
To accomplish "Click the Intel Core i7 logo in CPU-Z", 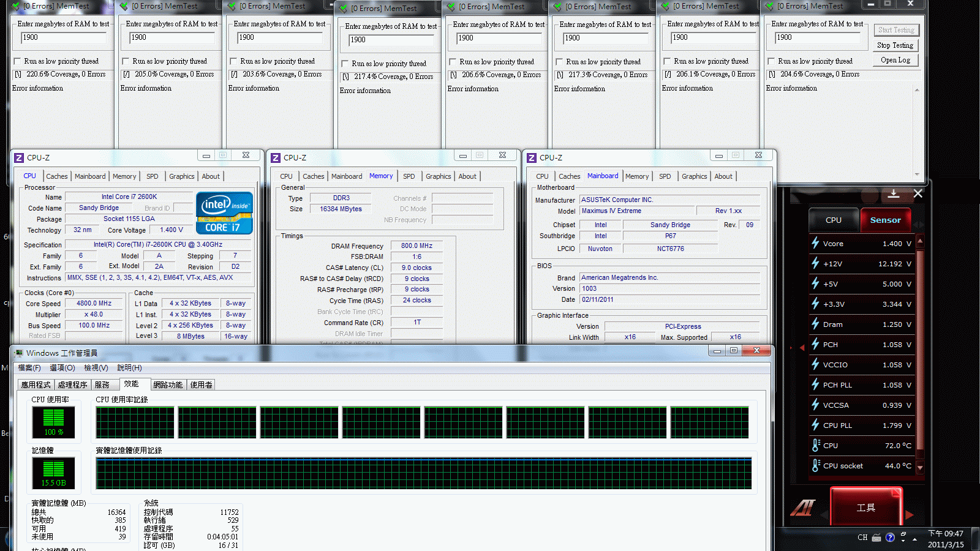I will [x=224, y=213].
